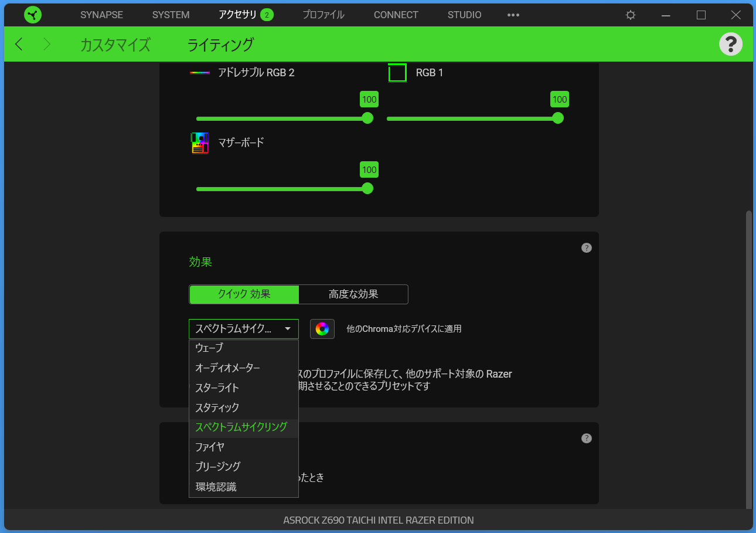The height and width of the screenshot is (533, 756).
Task: Open the help icon in the 効果 panel
Action: (587, 248)
